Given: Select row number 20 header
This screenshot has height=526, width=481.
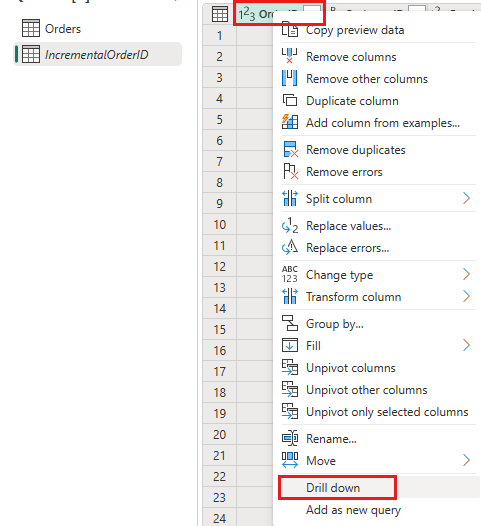Looking at the screenshot, I should pos(220,434).
